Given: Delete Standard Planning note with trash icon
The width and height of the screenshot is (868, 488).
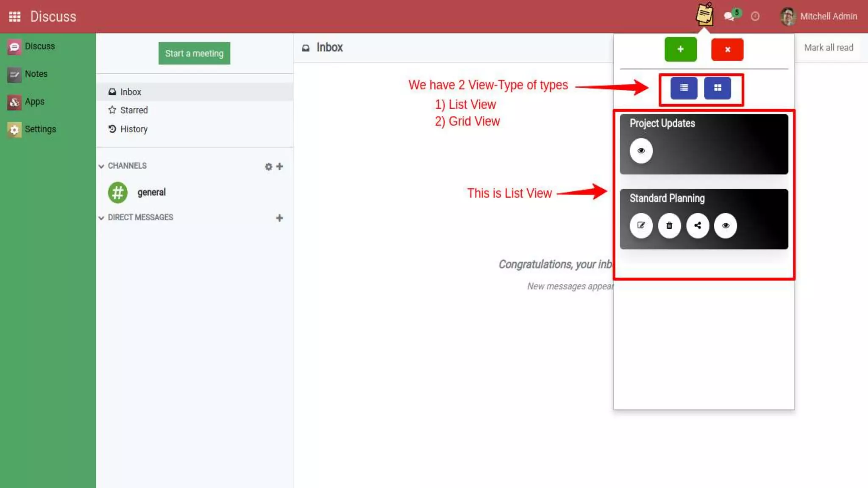Looking at the screenshot, I should coord(669,225).
